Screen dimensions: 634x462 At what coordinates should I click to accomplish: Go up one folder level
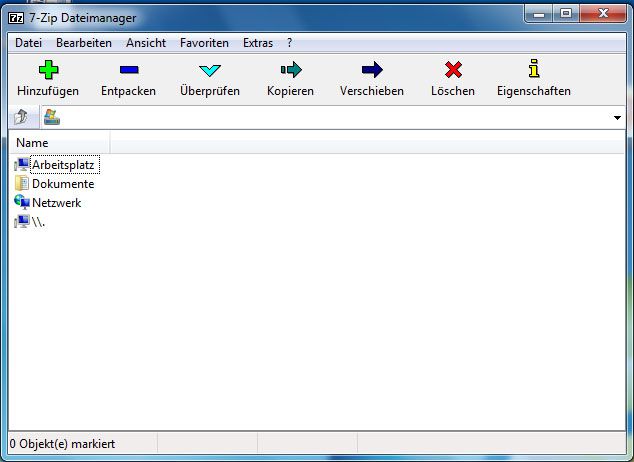tap(21, 117)
